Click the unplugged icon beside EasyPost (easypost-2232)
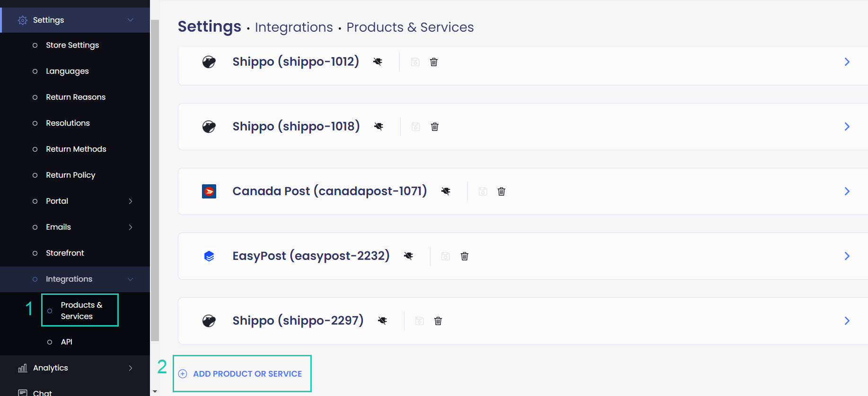Image resolution: width=868 pixels, height=396 pixels. 409,256
